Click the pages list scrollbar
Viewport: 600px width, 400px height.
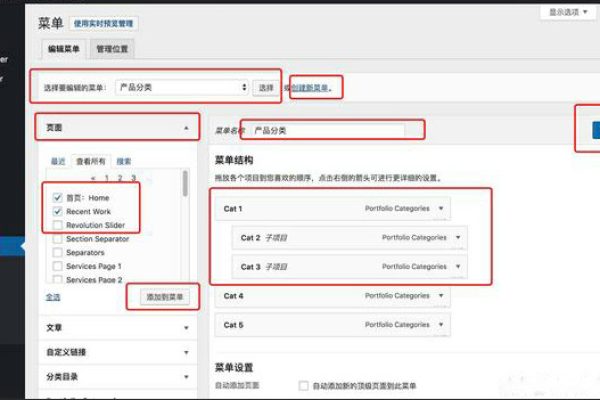pyautogui.click(x=184, y=185)
